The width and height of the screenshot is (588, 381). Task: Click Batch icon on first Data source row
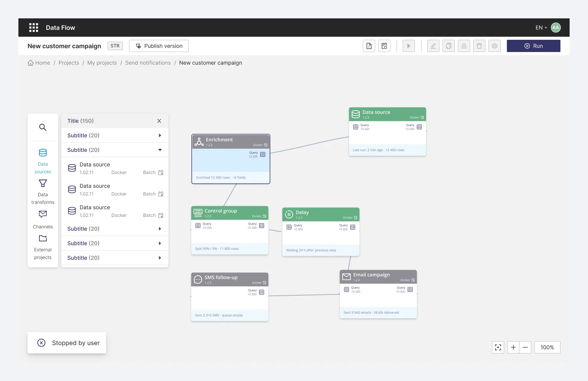(x=161, y=173)
